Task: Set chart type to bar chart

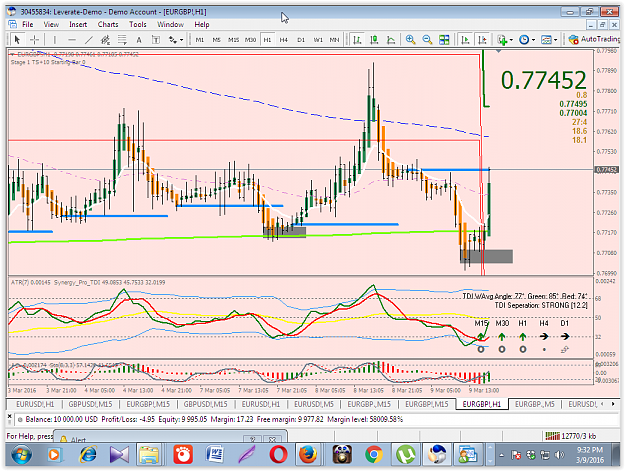Action: (357, 39)
